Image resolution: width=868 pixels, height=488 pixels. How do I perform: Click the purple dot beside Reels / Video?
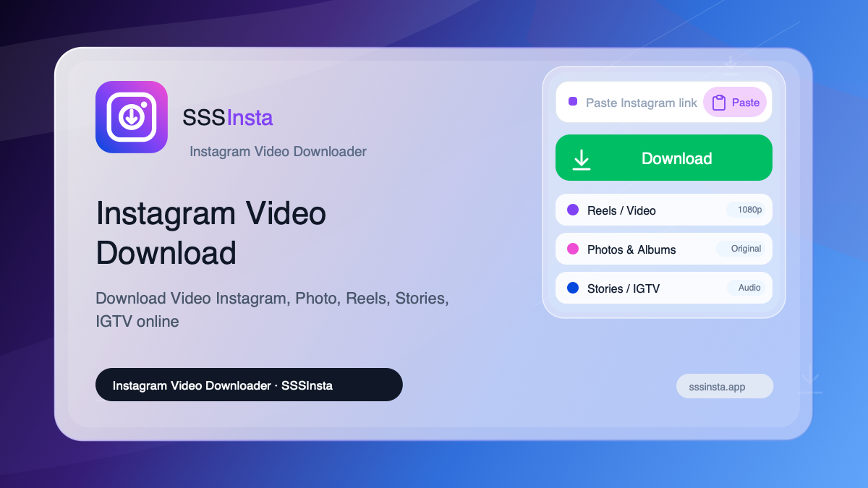(573, 210)
